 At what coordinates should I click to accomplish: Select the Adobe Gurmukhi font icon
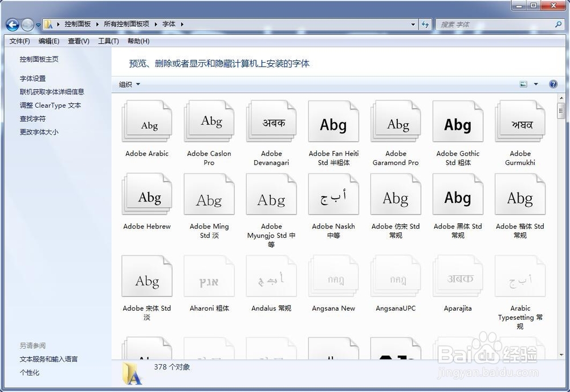[520, 122]
